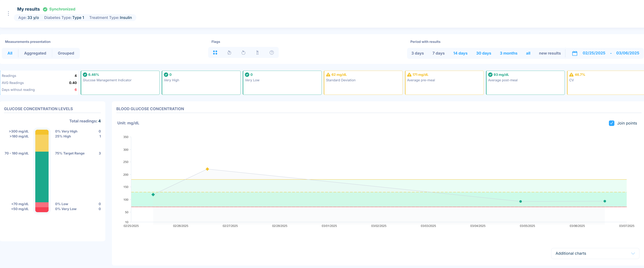
Task: Click the 'Treatment Type: Insulin' label
Action: coord(110,18)
